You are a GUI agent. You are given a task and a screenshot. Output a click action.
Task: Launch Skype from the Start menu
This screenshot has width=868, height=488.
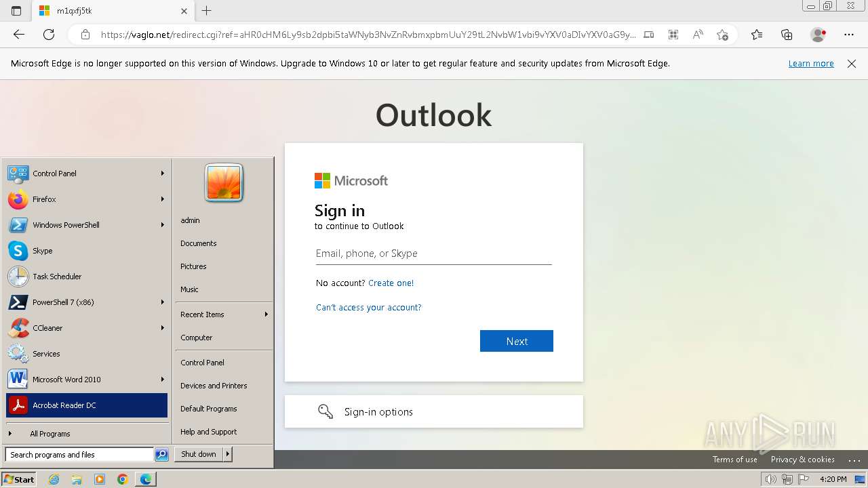point(87,251)
